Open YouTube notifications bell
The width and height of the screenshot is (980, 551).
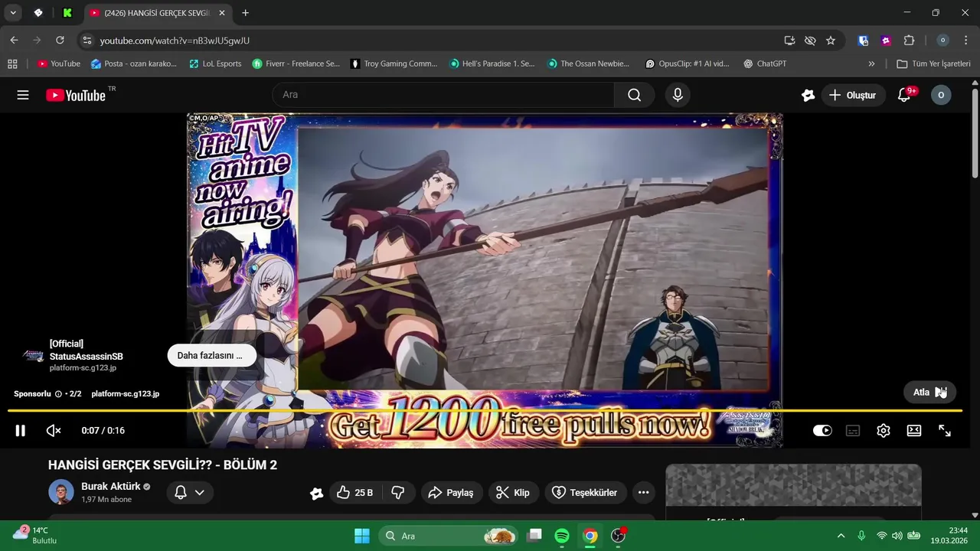pos(904,95)
